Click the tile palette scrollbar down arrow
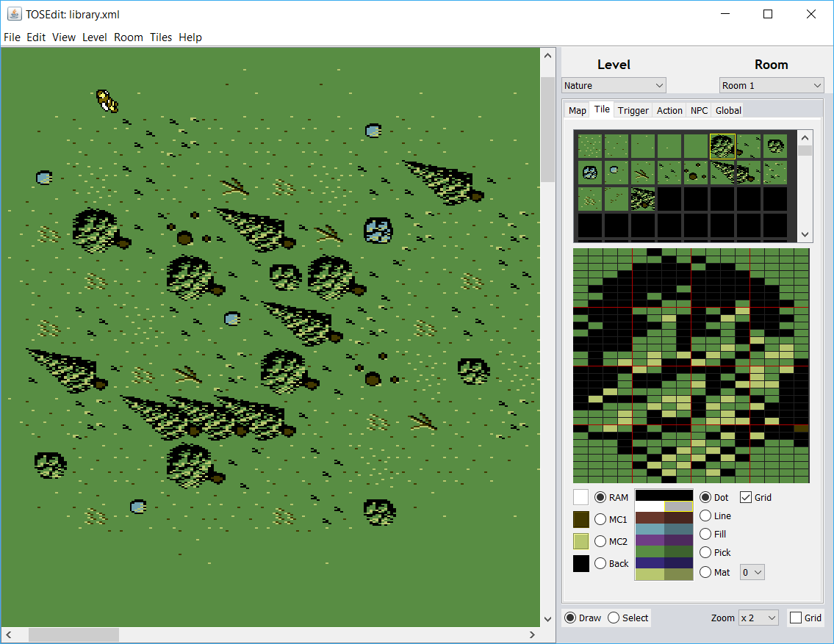Screen dimensions: 834x644 pos(805,234)
